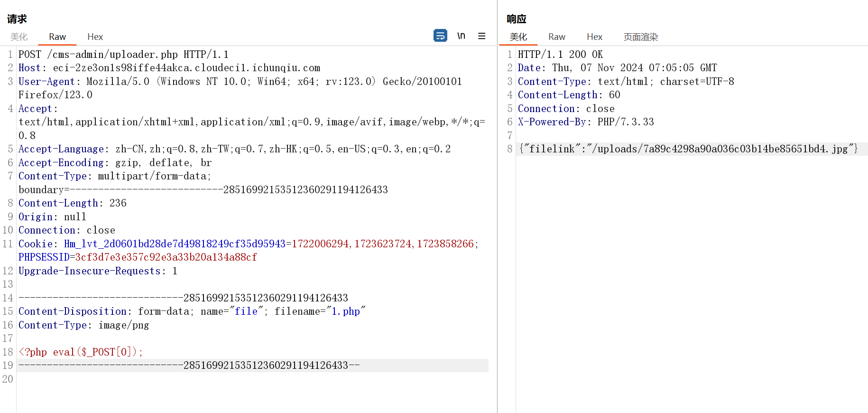Click the Upgrade-Insecure-Requests header
The image size is (868, 413).
(x=98, y=271)
